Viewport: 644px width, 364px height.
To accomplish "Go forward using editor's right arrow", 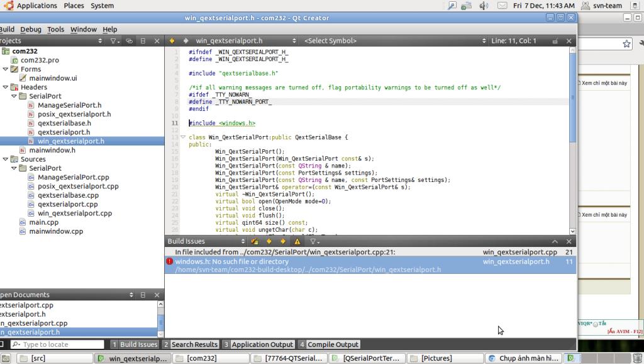I will pos(186,41).
